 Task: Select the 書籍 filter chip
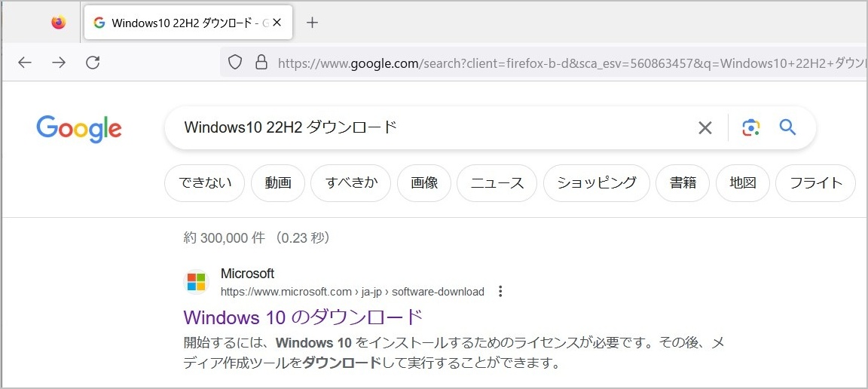coord(683,183)
